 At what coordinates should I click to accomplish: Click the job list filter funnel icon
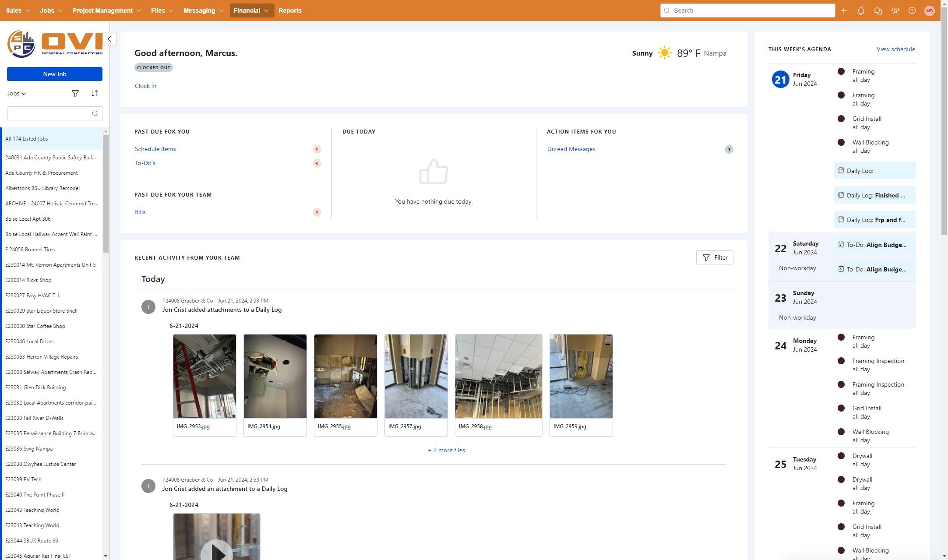coord(75,93)
